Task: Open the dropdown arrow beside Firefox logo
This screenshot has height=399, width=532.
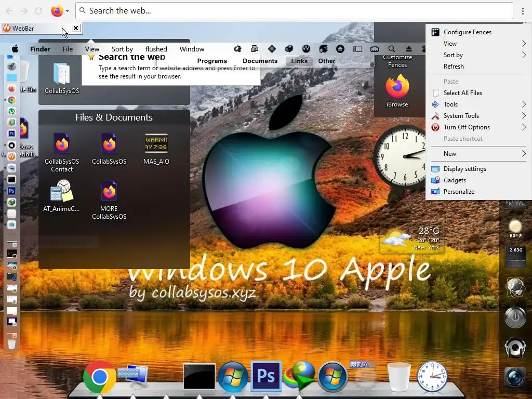Action: pyautogui.click(x=67, y=11)
